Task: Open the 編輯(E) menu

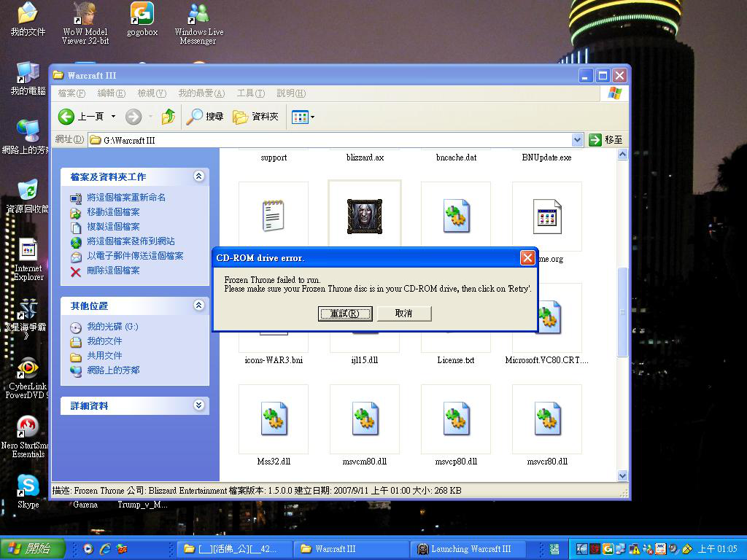Action: coord(112,93)
